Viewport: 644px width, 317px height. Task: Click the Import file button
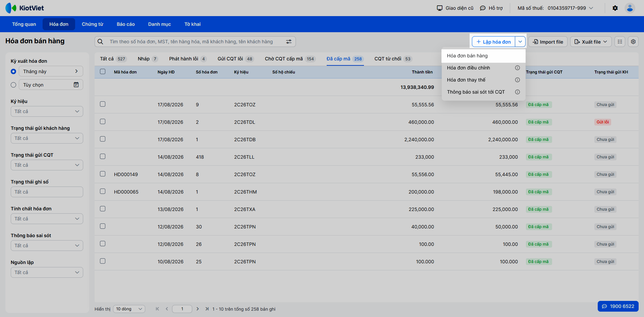click(548, 42)
